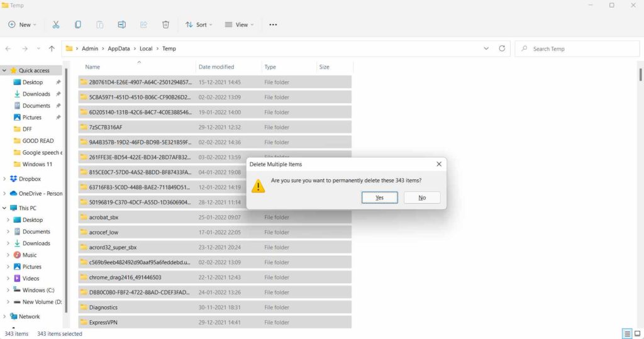Open the Sort dropdown menu
The image size is (644, 339).
point(199,25)
